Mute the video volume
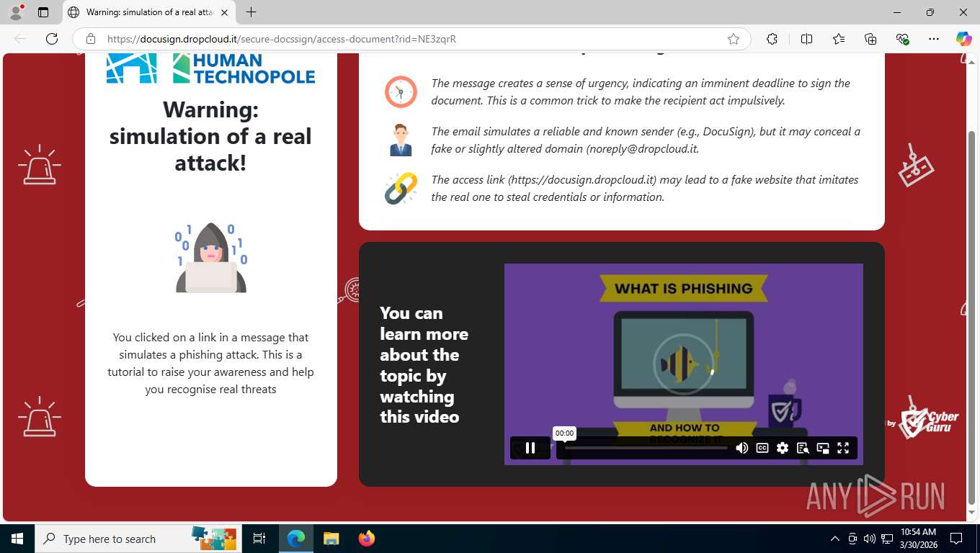980x553 pixels. click(741, 448)
